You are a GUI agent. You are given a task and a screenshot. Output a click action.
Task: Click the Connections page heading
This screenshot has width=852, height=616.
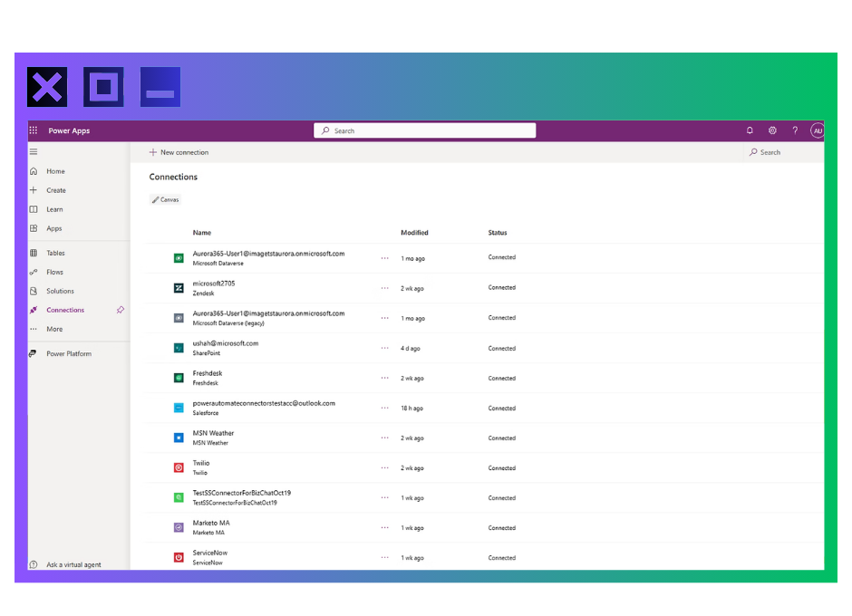click(173, 177)
